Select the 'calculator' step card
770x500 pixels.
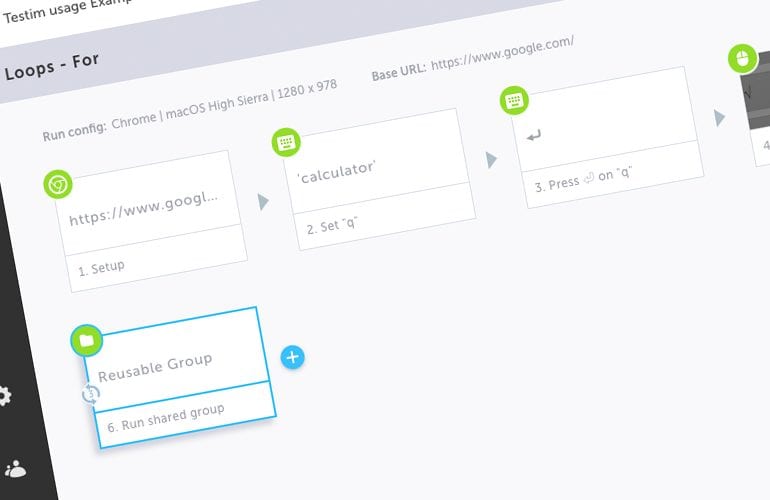379,179
